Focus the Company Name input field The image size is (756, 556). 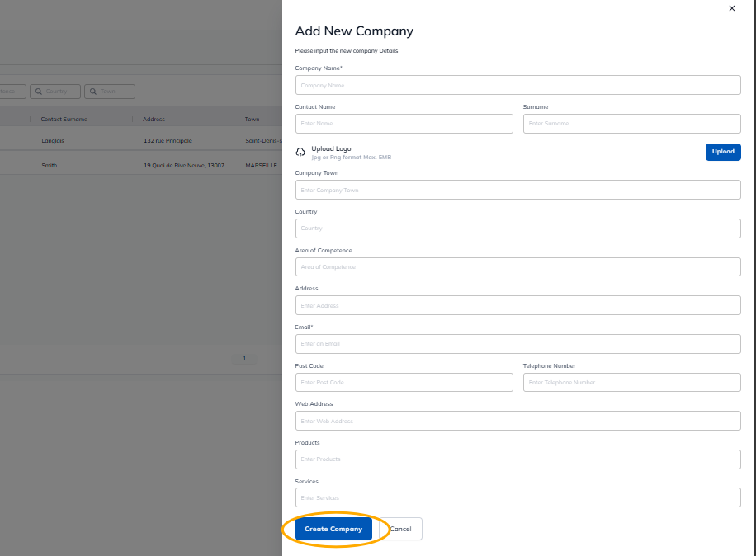pos(517,85)
